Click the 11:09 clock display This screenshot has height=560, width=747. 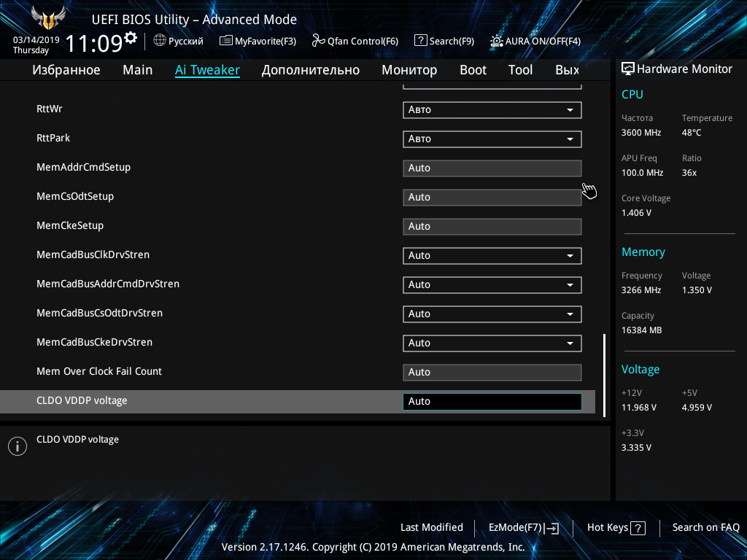pyautogui.click(x=93, y=44)
